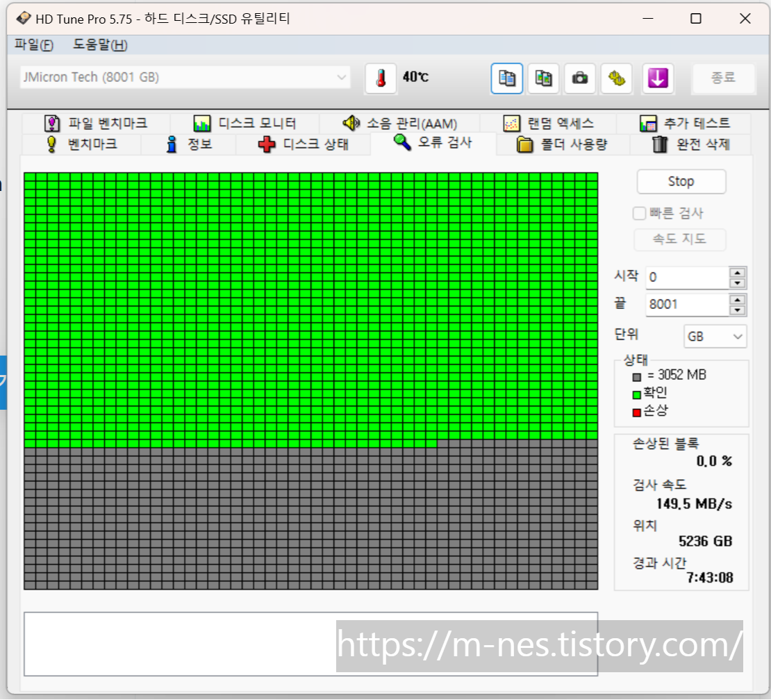Click the 5236 GB position value
The height and width of the screenshot is (700, 771).
(x=705, y=541)
